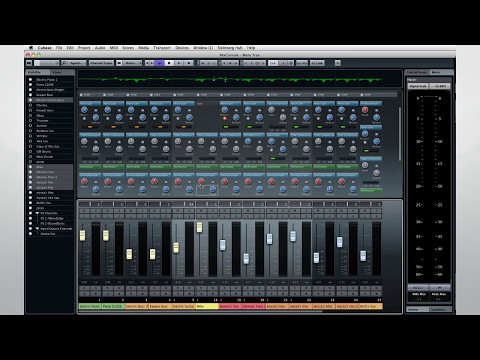The width and height of the screenshot is (480, 360).
Task: Toggle visibility dot for Alto Sax
Action: point(30,141)
